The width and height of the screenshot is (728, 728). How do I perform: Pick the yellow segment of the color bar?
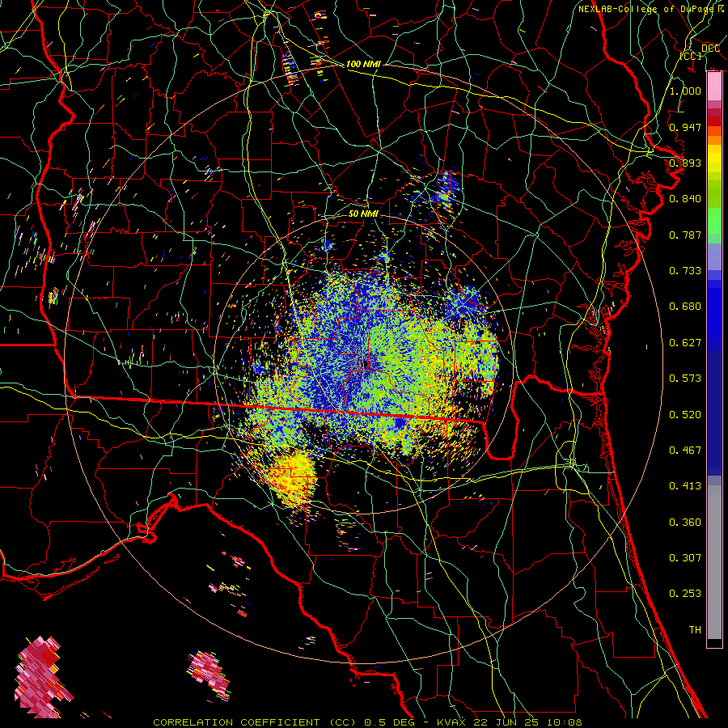pyautogui.click(x=714, y=159)
